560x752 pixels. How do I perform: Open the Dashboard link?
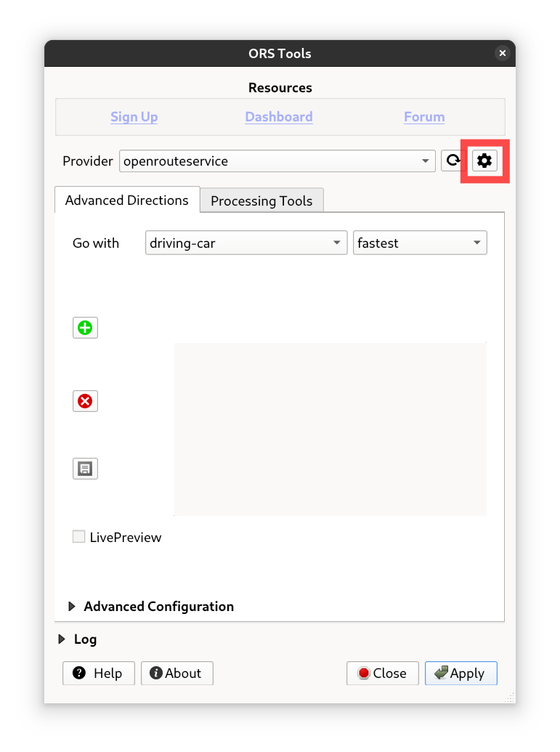(279, 117)
